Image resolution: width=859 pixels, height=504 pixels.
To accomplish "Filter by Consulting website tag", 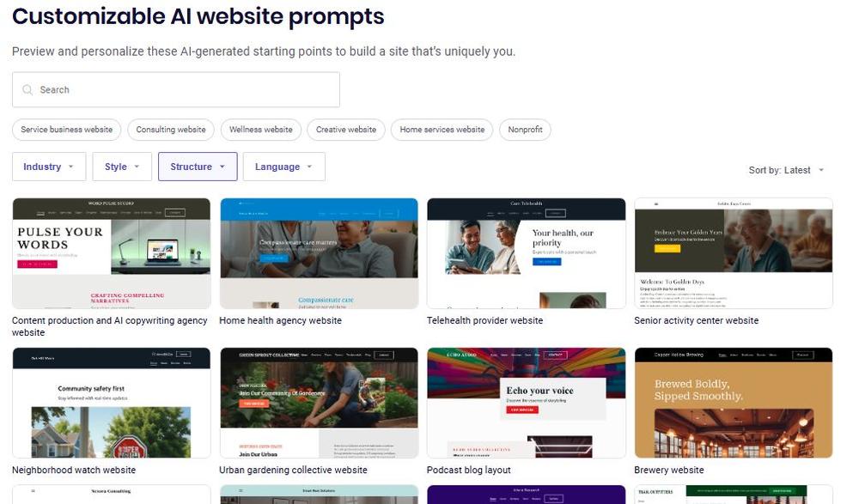I will pyautogui.click(x=171, y=130).
